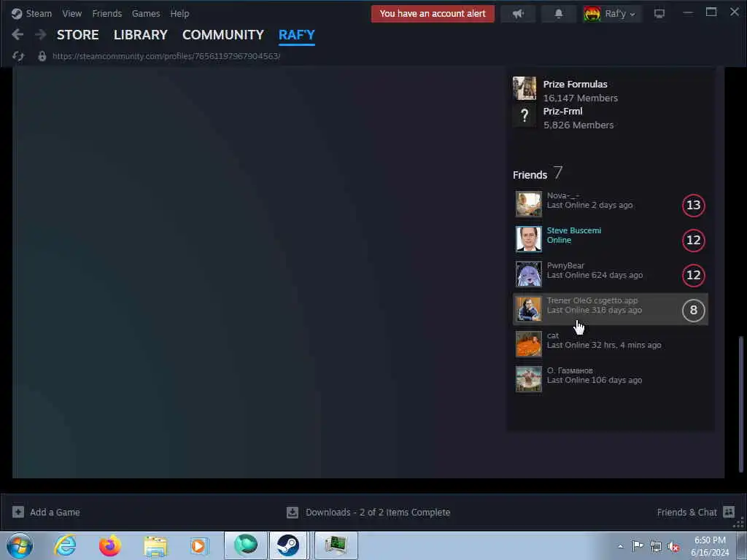The image size is (747, 560).
Task: Click the Downloads tray icon
Action: [292, 513]
